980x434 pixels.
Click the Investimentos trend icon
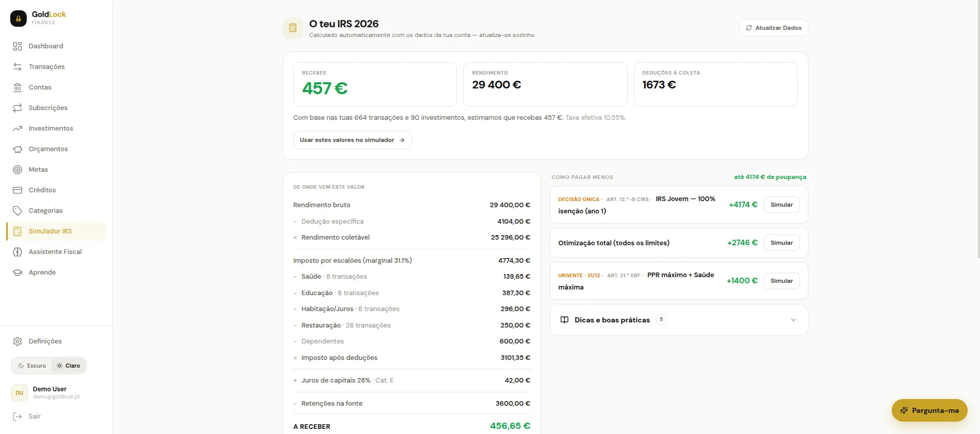tap(17, 129)
